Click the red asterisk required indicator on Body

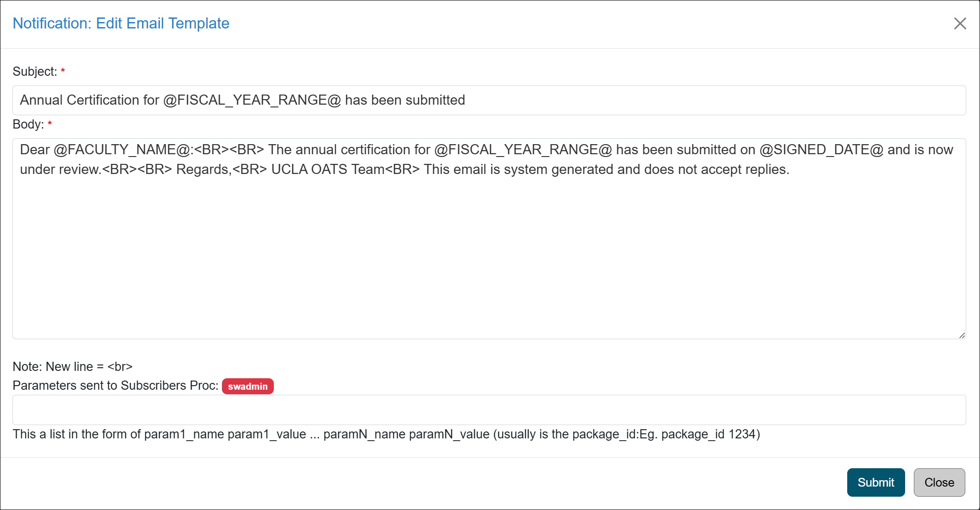[x=51, y=126]
